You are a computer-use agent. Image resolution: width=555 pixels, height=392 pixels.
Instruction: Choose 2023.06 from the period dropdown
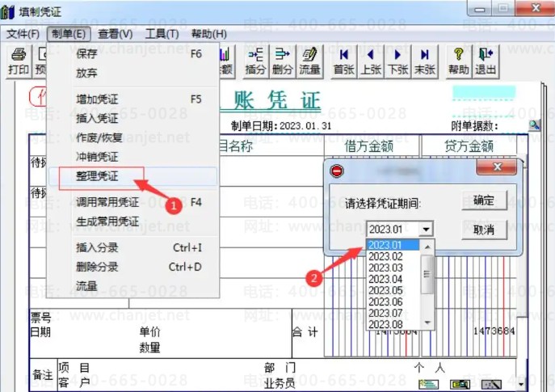coord(385,301)
